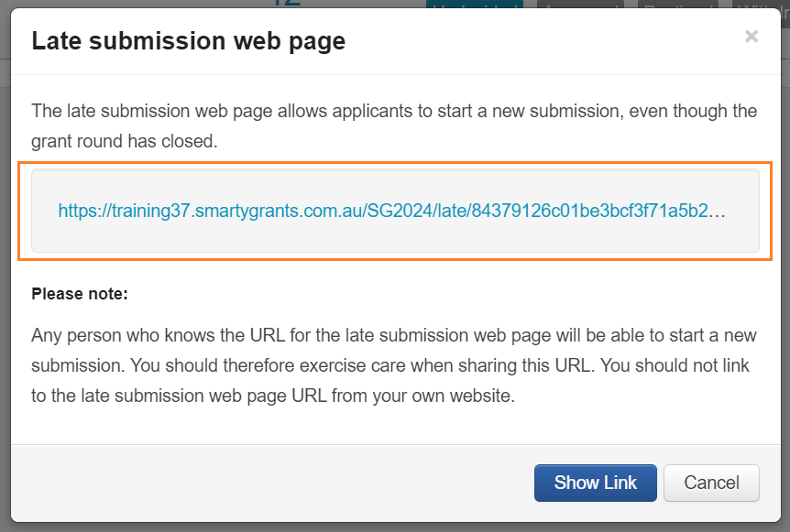Click the truncated ellipsis end of the URL
The image size is (790, 532).
click(718, 211)
